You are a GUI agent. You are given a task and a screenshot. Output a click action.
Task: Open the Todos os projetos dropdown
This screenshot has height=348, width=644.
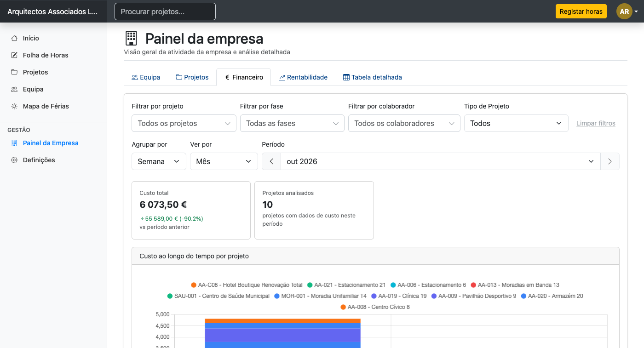pyautogui.click(x=184, y=123)
